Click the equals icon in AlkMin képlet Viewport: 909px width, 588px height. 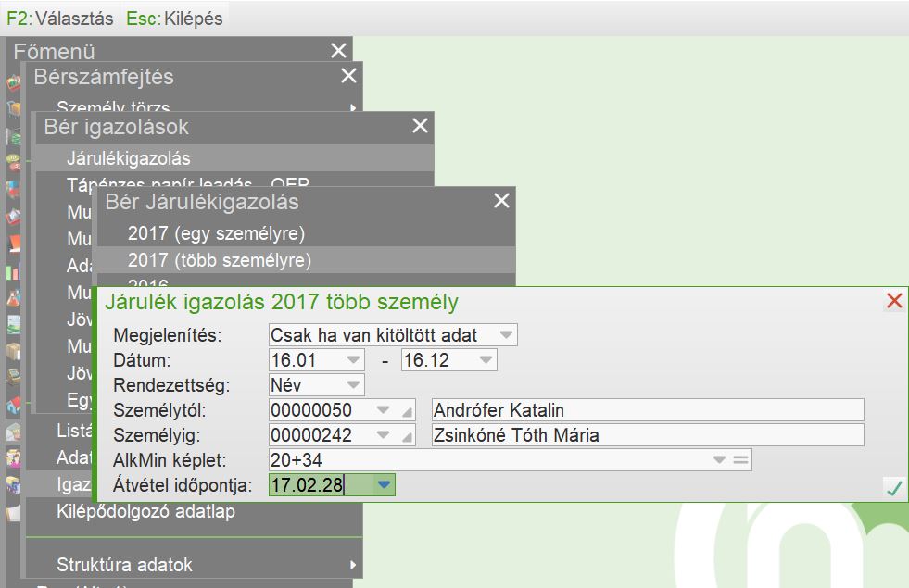point(740,459)
